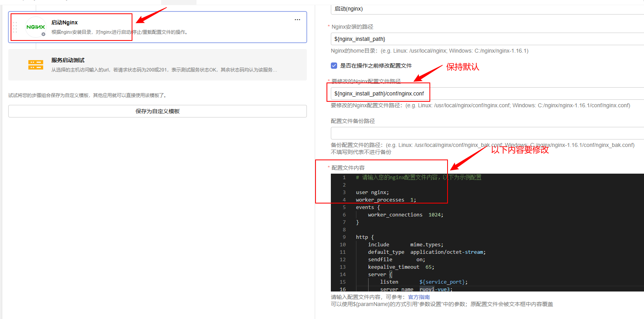Click the 启动Nginx step description text
This screenshot has width=644, height=319.
click(120, 32)
